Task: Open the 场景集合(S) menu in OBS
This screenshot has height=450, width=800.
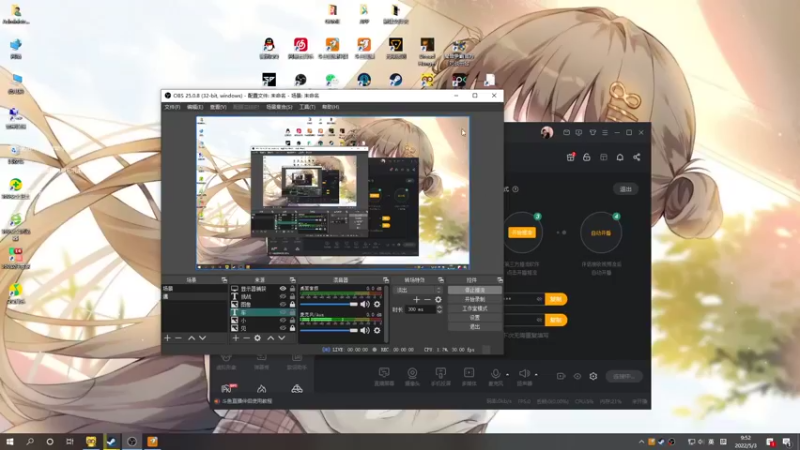Action: click(x=279, y=107)
